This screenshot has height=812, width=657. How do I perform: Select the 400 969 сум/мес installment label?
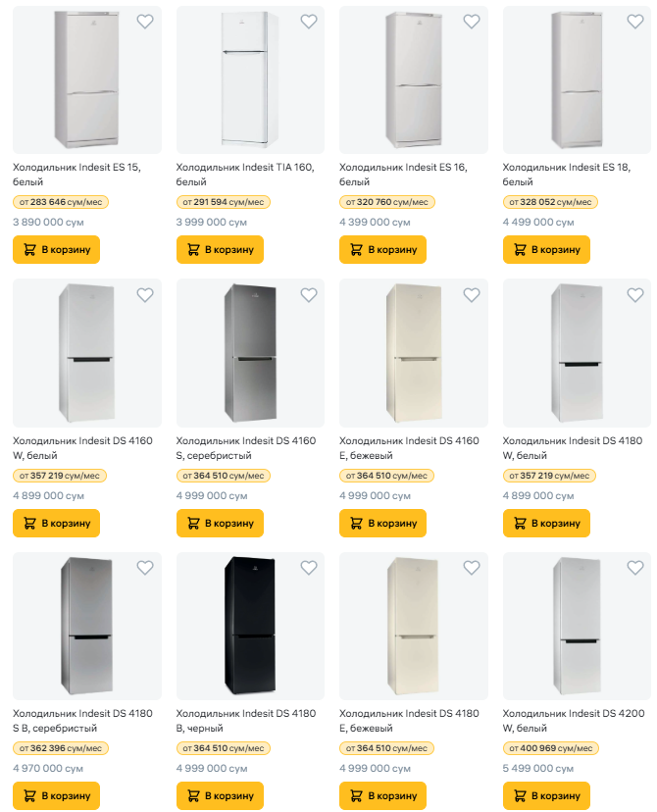(550, 748)
